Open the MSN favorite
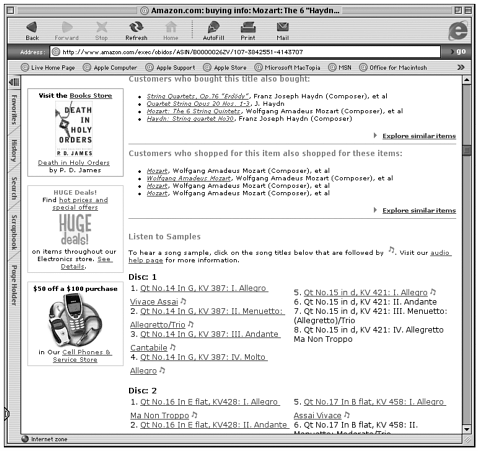The image size is (480, 451). tap(340, 68)
